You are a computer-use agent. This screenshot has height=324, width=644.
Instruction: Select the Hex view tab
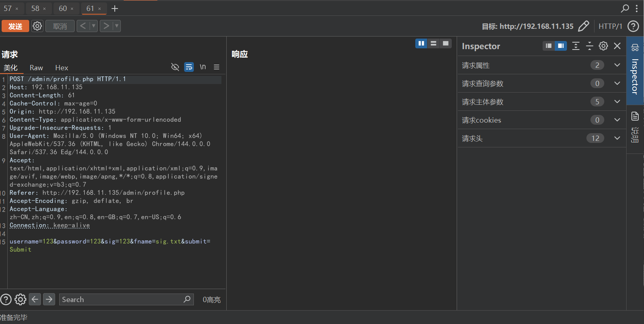point(62,68)
